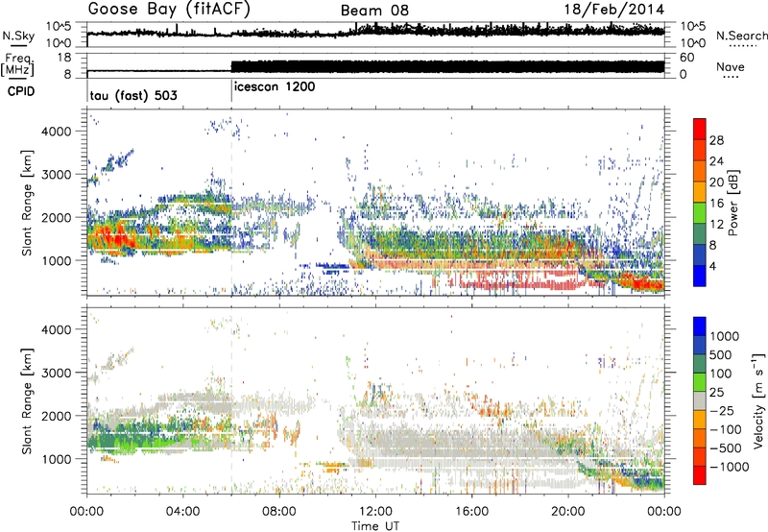Click the light green 12 dB power swatch
The image size is (768, 532).
(x=700, y=213)
